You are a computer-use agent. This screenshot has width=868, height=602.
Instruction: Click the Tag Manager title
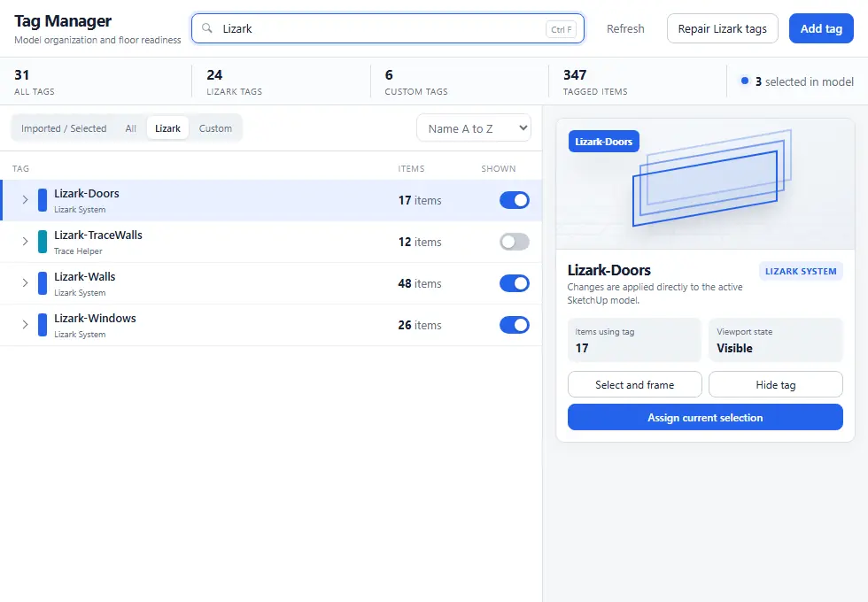(x=63, y=21)
